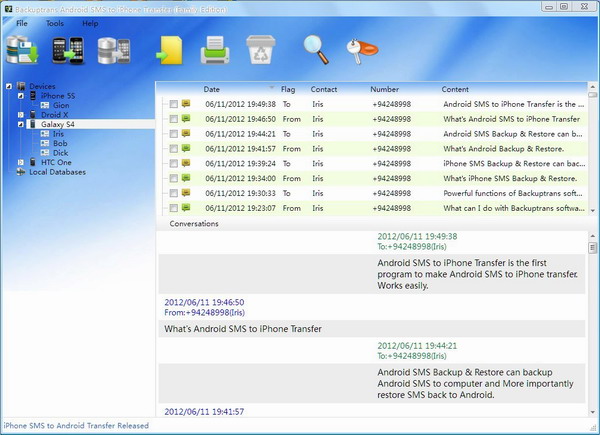Click the contact card icon beside Bob
The image size is (600, 435).
(x=45, y=143)
